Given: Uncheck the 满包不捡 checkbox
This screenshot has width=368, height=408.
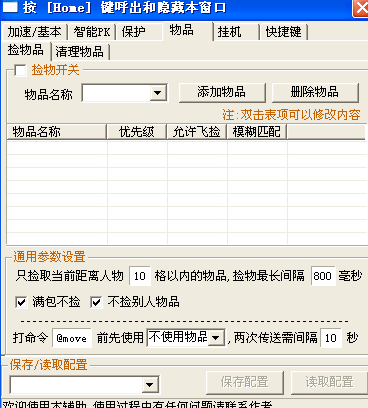Looking at the screenshot, I should pyautogui.click(x=21, y=302).
